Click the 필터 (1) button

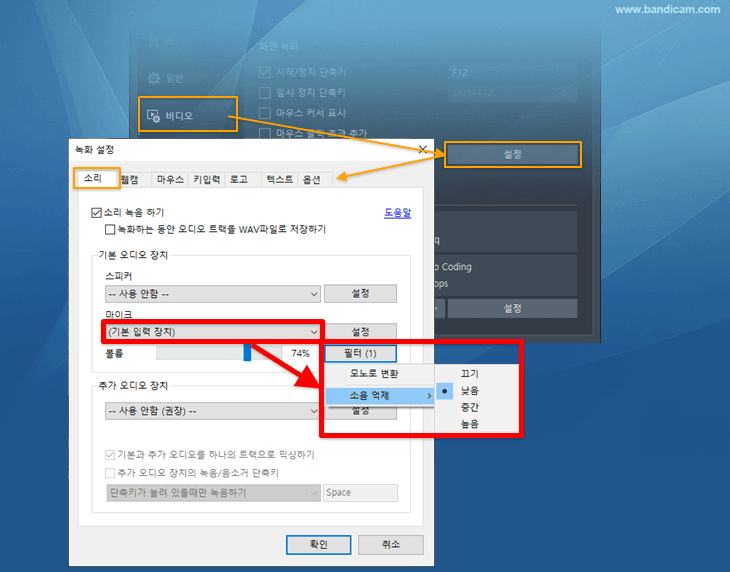(360, 353)
